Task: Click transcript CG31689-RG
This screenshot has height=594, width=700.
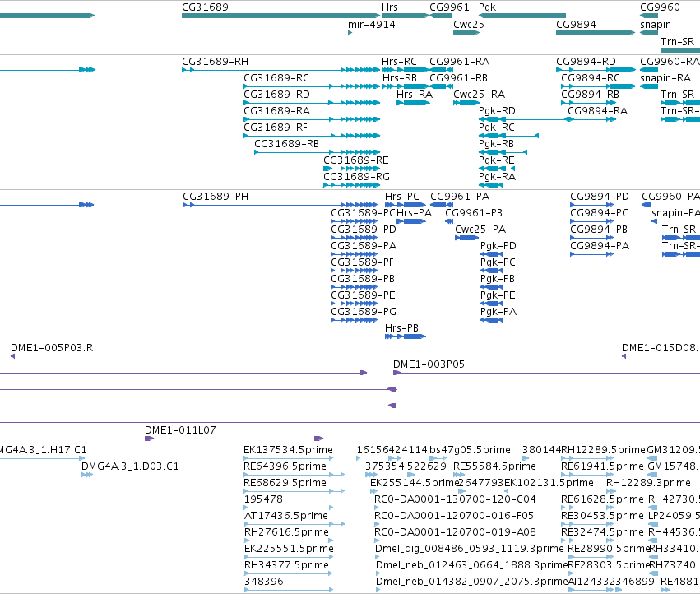Action: click(352, 185)
